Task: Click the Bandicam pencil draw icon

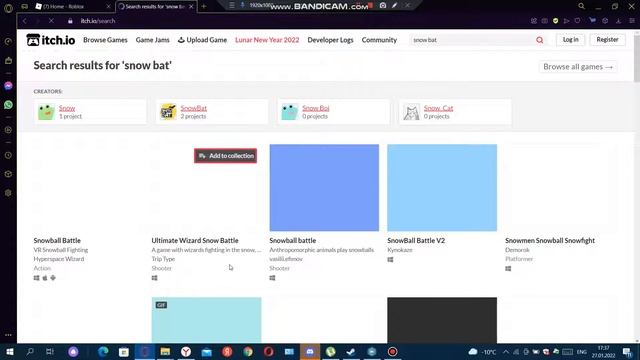Action: coord(394,6)
